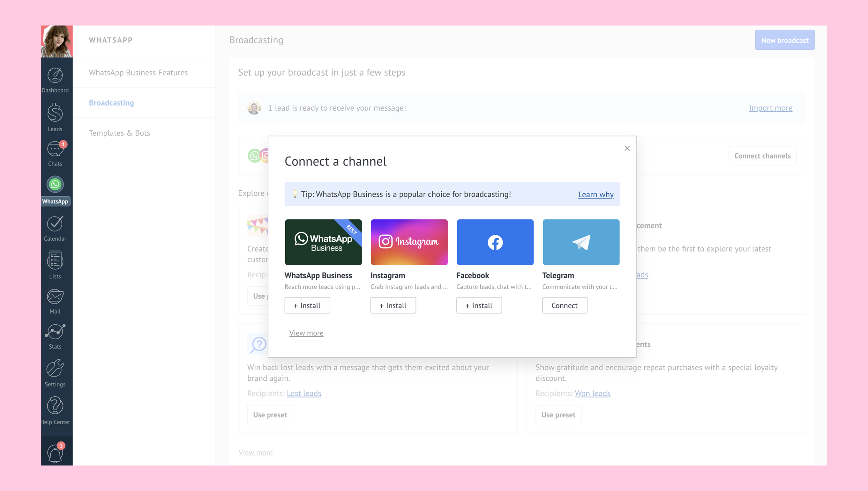868x491 pixels.
Task: Connect the Telegram channel
Action: pyautogui.click(x=565, y=305)
